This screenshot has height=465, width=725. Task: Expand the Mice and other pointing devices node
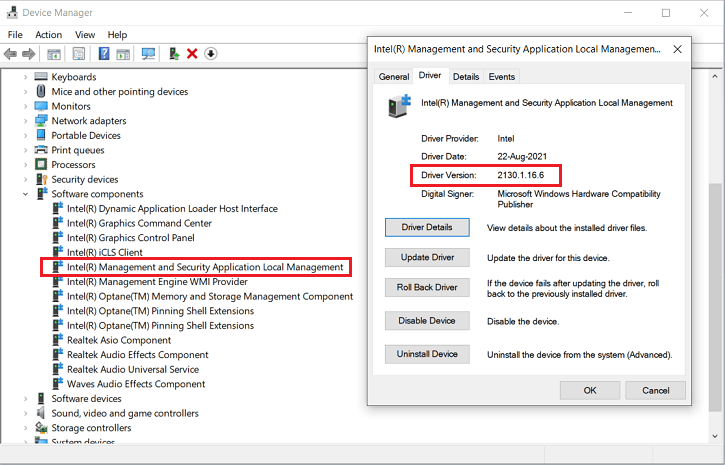click(25, 92)
